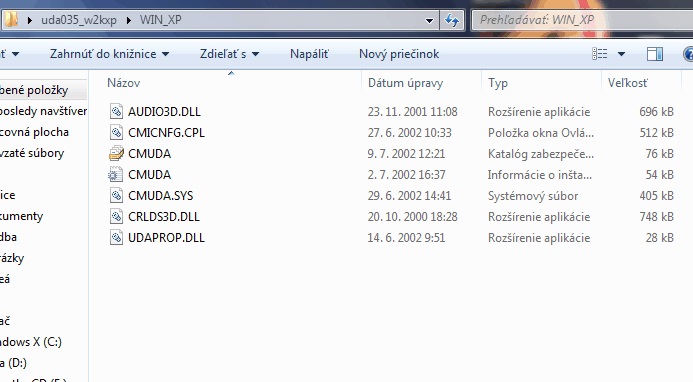
Task: Click the Prehľadávať: WIN_XP search box
Action: [583, 20]
